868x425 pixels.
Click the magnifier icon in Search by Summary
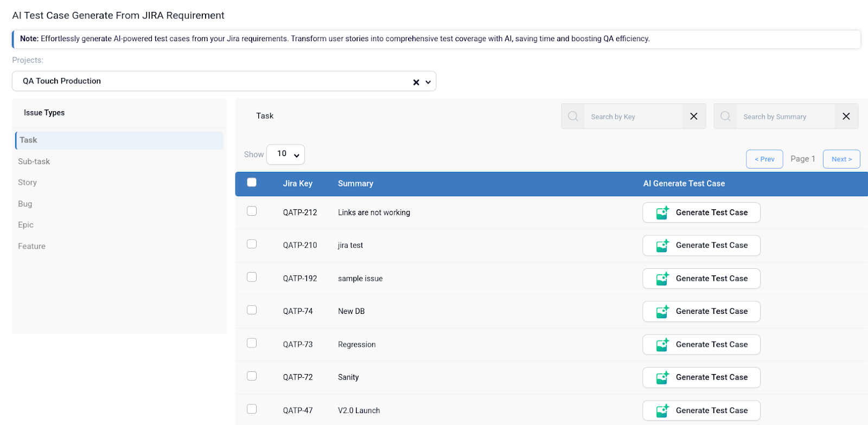tap(725, 117)
